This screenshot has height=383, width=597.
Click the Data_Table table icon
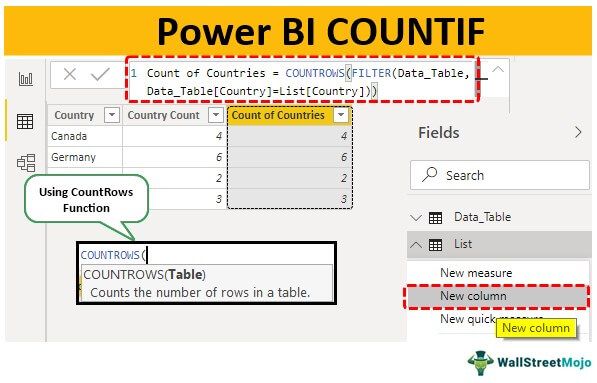click(x=436, y=218)
